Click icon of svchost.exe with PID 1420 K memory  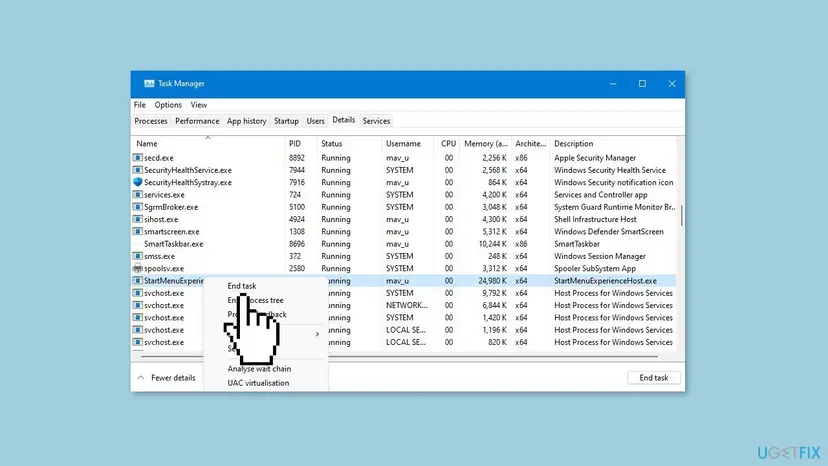click(137, 317)
